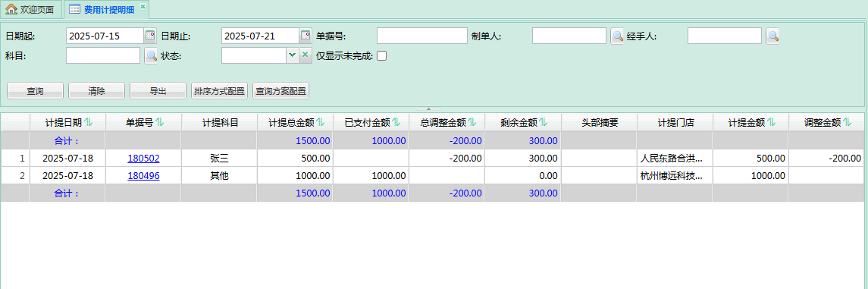Sort by 计提总金额 column arrows
Screen dimensions: 868x289
tap(320, 123)
